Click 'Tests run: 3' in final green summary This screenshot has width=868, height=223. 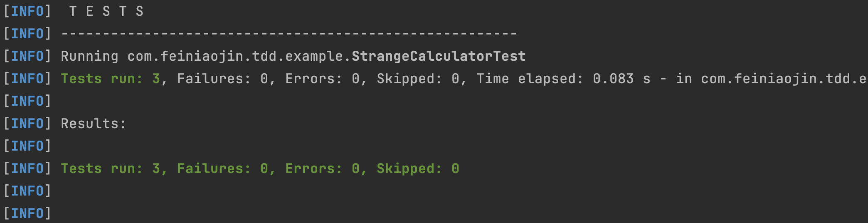(x=110, y=168)
